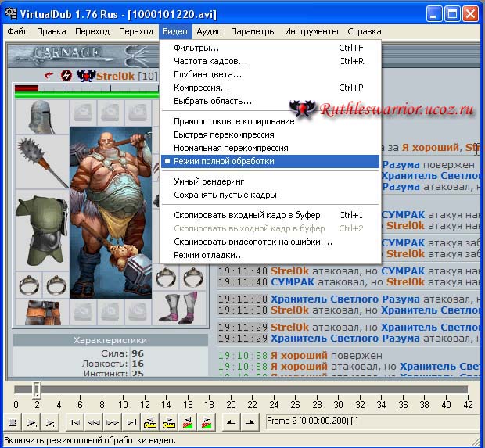Step backward one frame with rewind icon
Viewport: 485px width, 448px height.
94,422
